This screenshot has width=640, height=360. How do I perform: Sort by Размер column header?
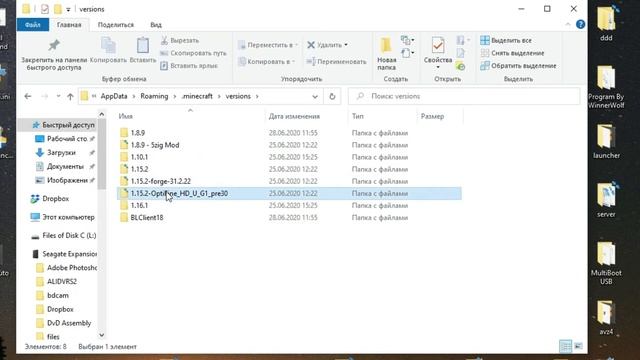(x=432, y=116)
